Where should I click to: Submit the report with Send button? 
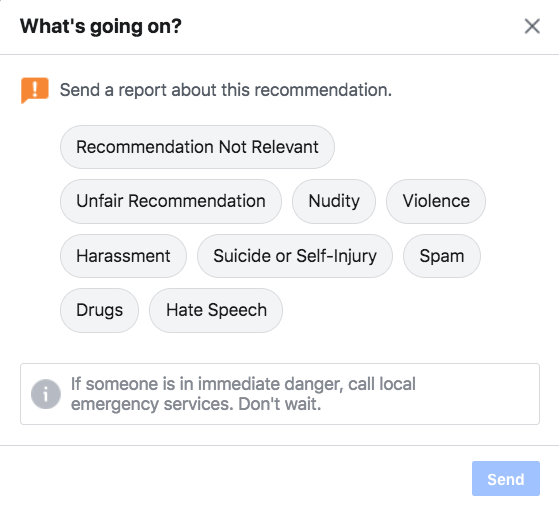[506, 478]
